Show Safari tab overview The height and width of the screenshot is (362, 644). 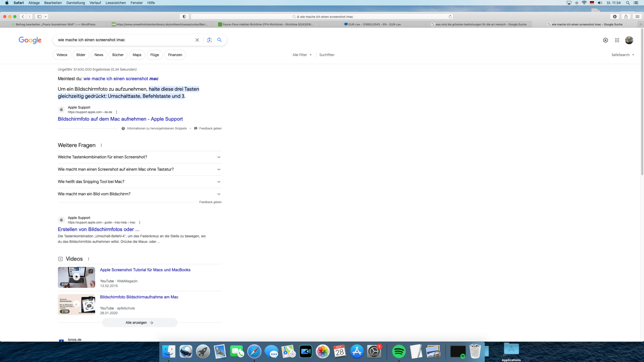(637, 17)
